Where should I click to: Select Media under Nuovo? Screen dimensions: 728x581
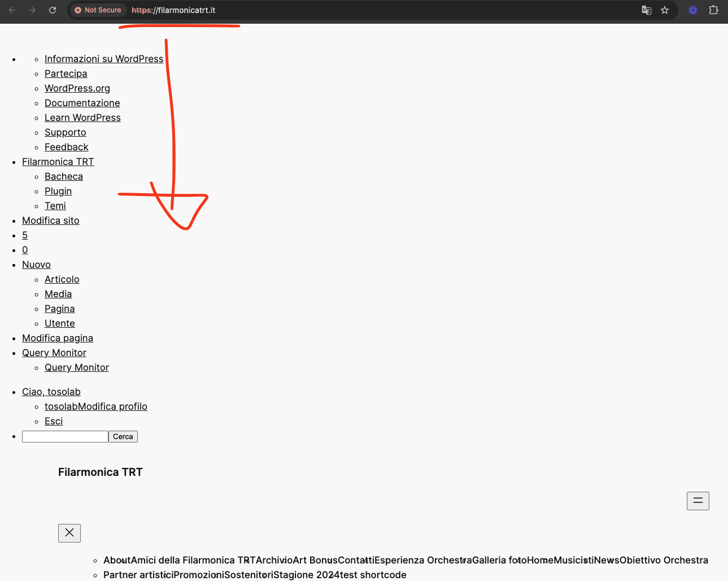point(58,294)
